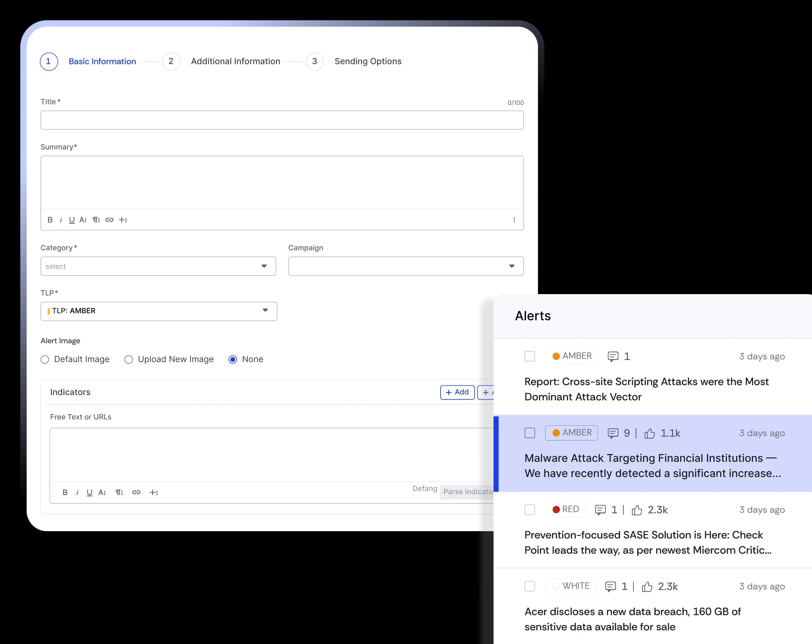Insert link in the Free Text or URLs editor
812x644 pixels.
coord(136,492)
